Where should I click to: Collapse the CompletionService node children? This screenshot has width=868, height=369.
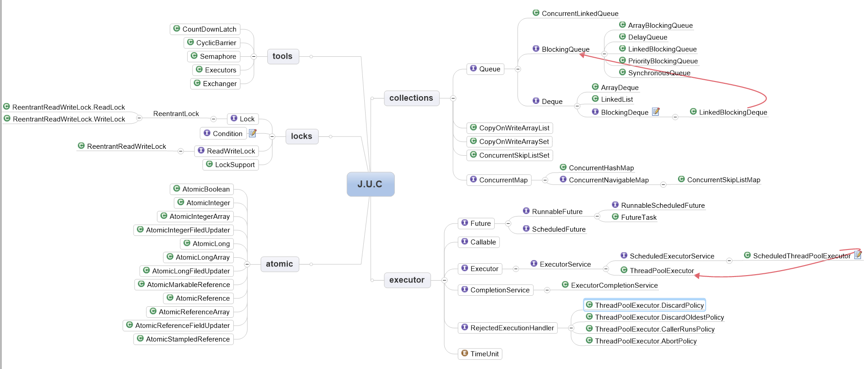click(x=547, y=290)
